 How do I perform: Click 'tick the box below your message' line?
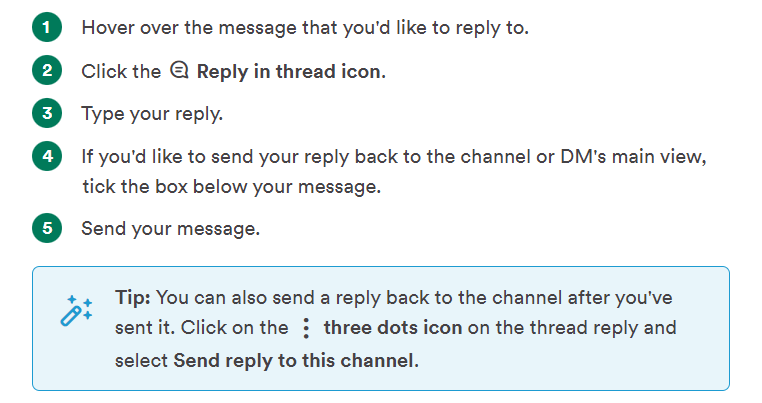pyautogui.click(x=231, y=186)
